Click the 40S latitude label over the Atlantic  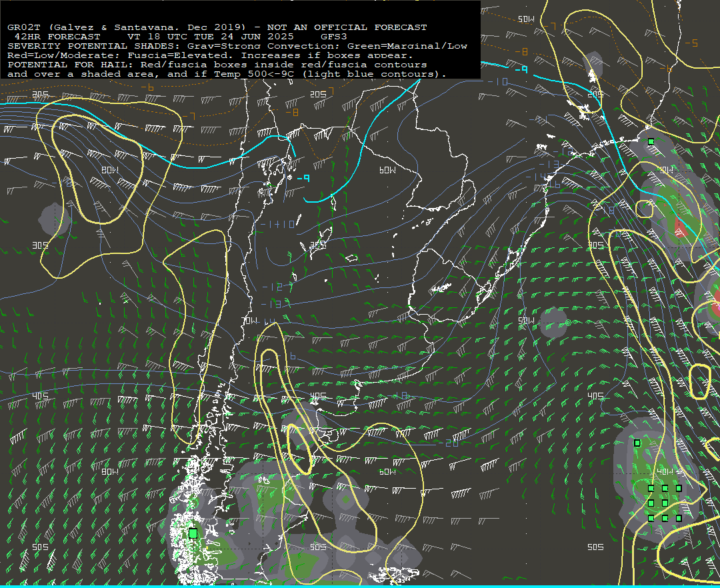595,396
